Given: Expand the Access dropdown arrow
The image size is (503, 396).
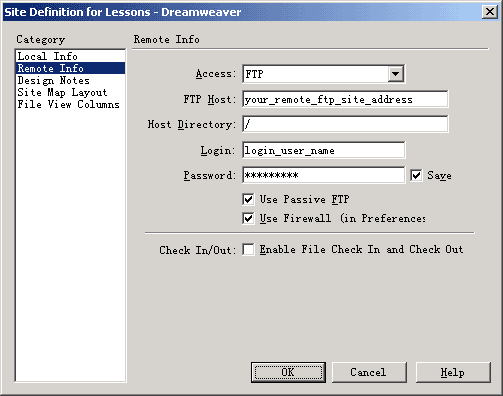Looking at the screenshot, I should click(395, 74).
